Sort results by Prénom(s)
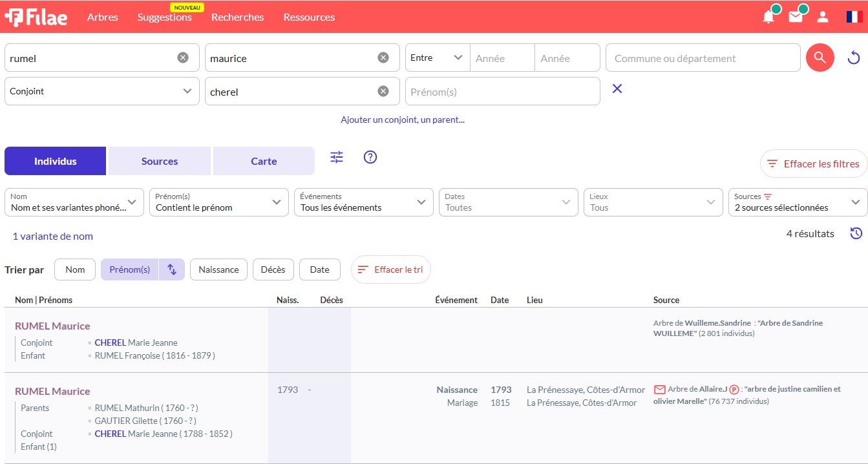 [130, 269]
